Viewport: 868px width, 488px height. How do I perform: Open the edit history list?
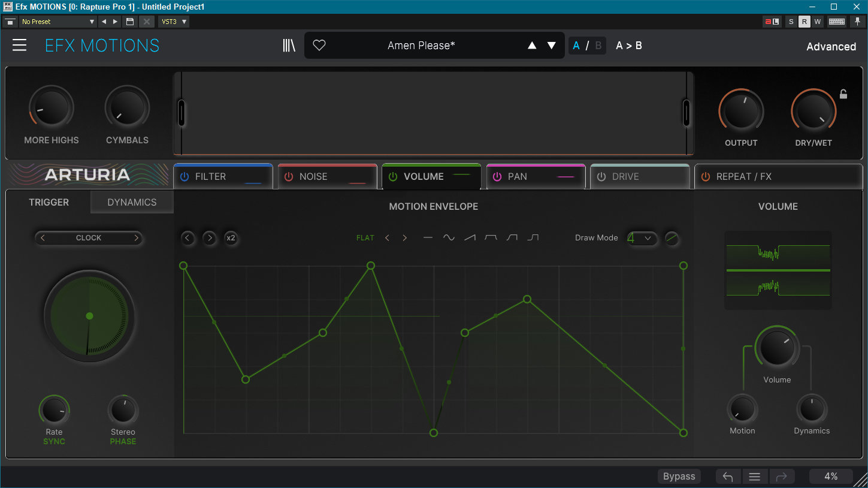tap(755, 477)
